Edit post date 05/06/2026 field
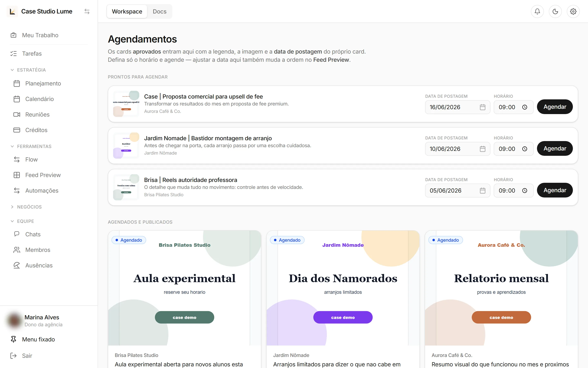588x368 pixels. [x=458, y=191]
